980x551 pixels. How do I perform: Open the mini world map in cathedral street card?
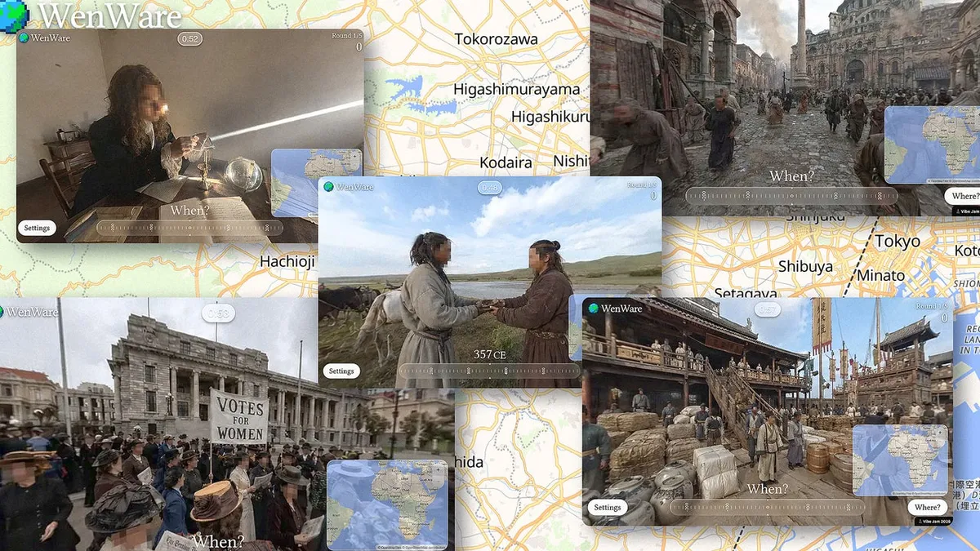click(932, 144)
